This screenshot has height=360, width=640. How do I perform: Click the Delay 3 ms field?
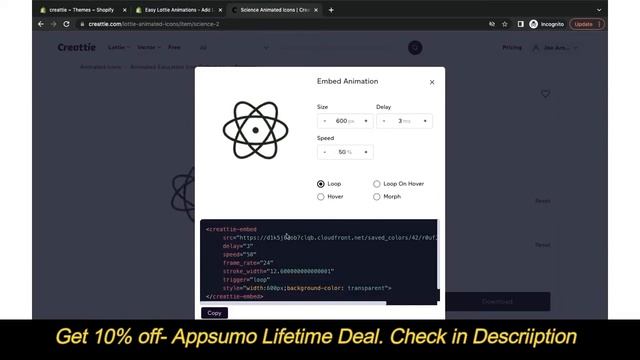(x=404, y=121)
